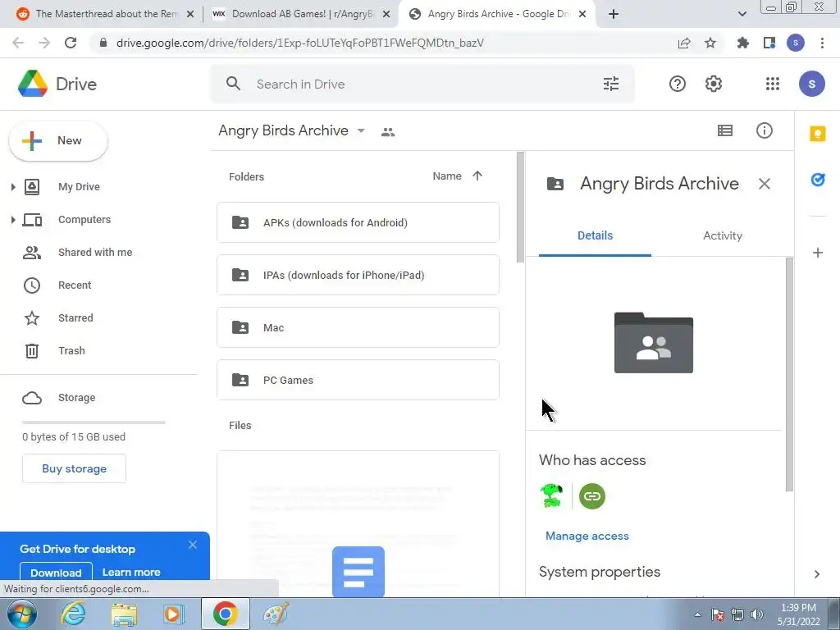Get add-ons plus icon in side panel
This screenshot has height=630, width=840.
(818, 253)
